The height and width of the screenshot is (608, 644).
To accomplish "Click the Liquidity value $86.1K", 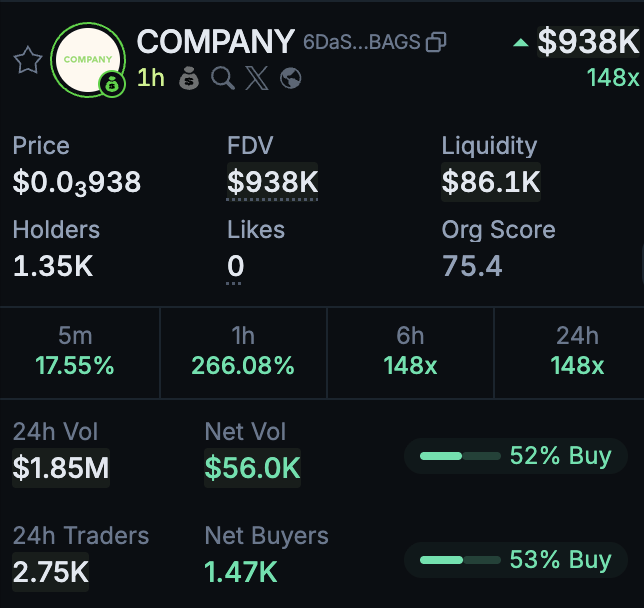I will point(490,182).
